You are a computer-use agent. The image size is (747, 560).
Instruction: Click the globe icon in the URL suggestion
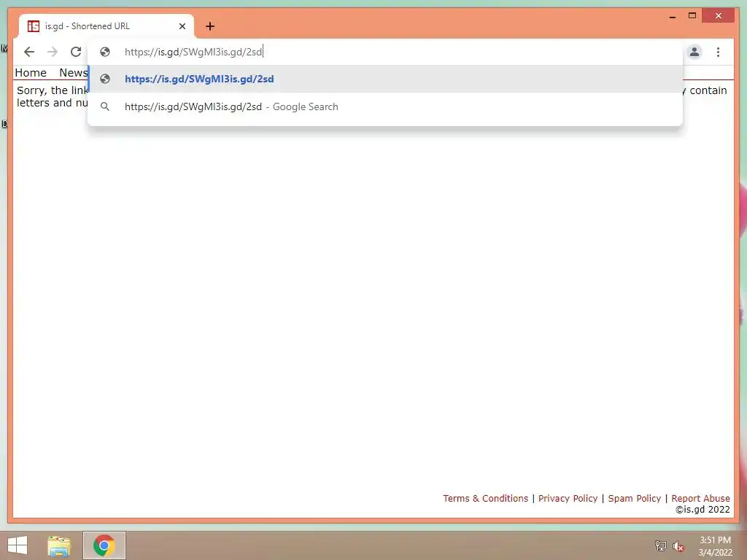coord(105,79)
